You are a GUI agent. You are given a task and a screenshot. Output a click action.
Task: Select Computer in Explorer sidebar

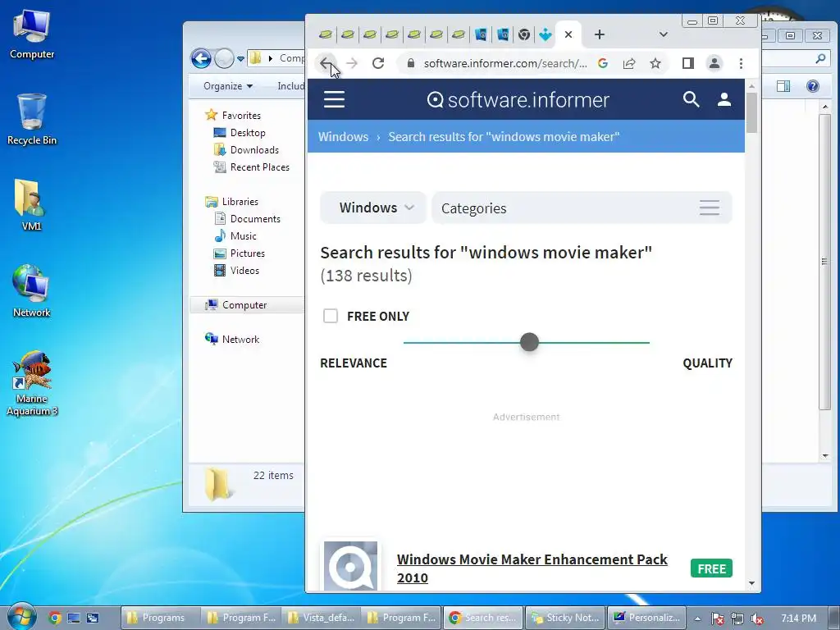click(244, 305)
